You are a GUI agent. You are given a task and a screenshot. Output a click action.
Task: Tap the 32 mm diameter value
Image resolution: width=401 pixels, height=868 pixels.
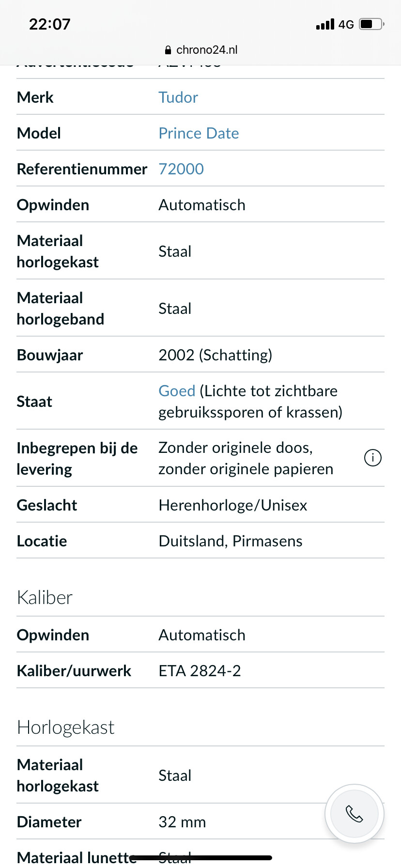tap(182, 822)
